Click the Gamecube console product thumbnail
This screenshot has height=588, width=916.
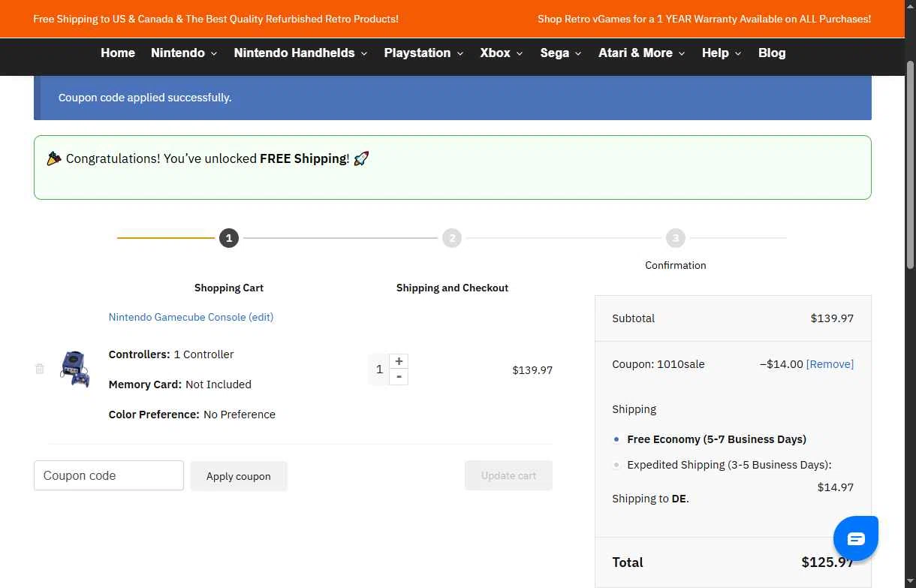pyautogui.click(x=75, y=369)
